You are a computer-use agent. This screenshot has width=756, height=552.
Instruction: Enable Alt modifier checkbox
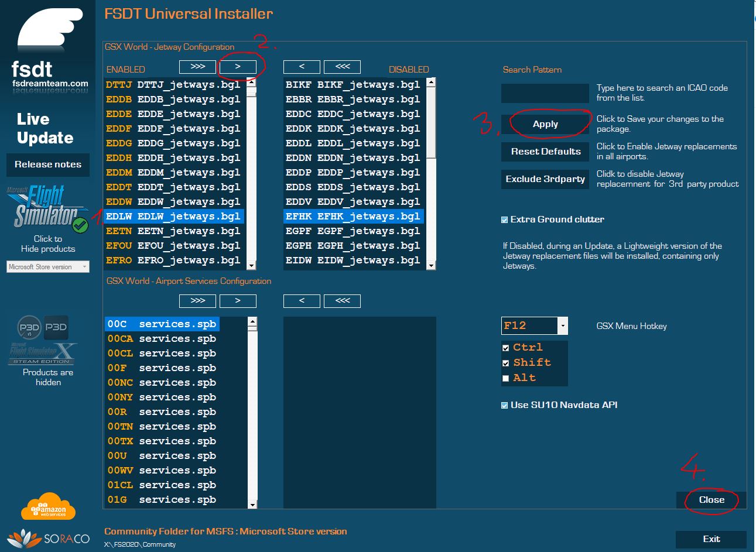pyautogui.click(x=506, y=379)
